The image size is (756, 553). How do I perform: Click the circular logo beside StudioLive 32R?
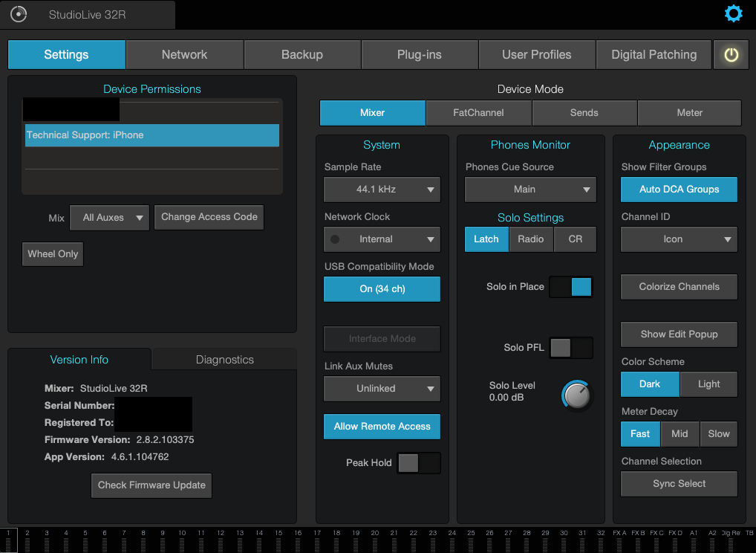tap(19, 14)
